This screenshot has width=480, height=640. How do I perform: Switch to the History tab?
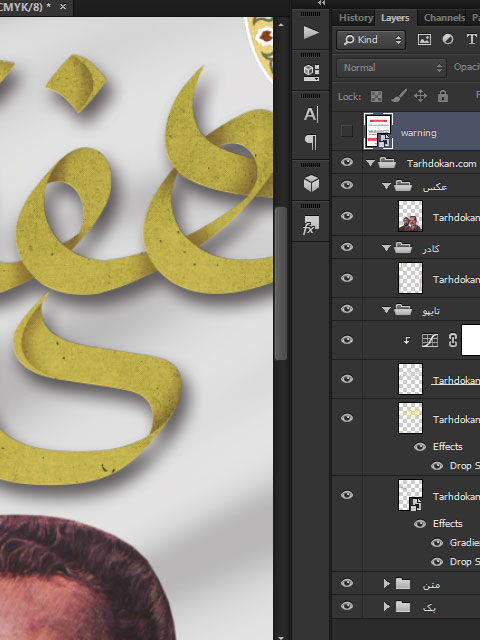[x=356, y=18]
